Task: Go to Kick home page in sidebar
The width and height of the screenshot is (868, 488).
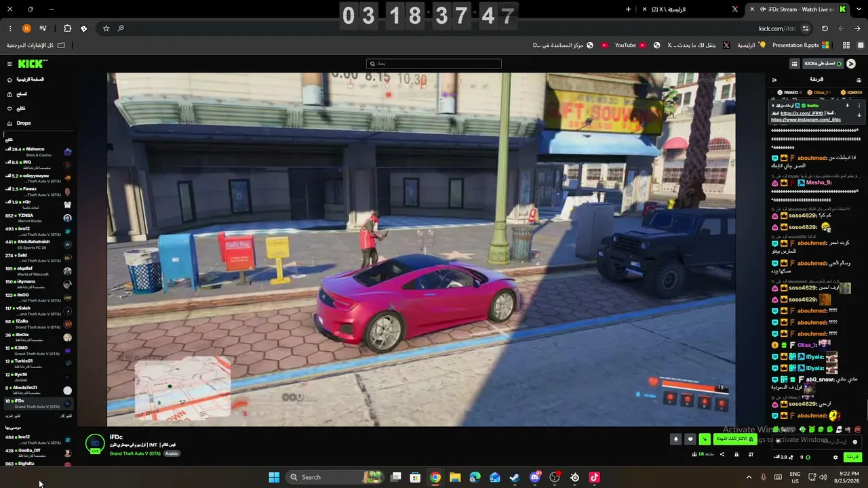Action: pos(26,79)
